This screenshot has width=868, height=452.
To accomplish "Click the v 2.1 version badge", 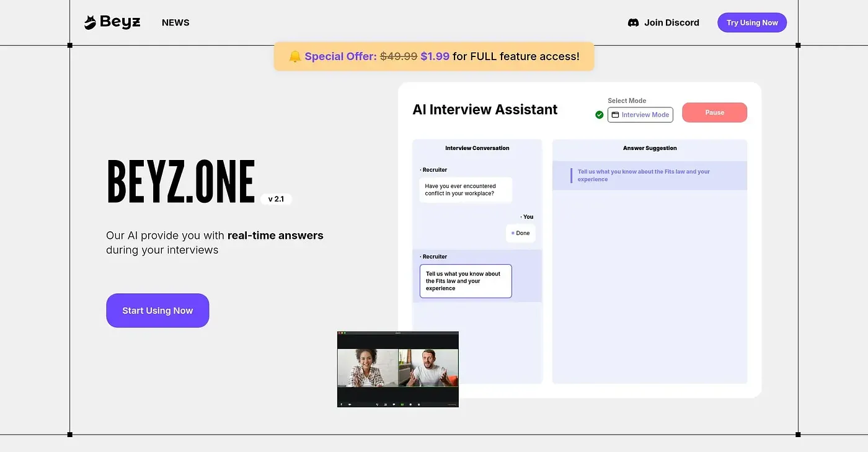I will click(x=276, y=199).
